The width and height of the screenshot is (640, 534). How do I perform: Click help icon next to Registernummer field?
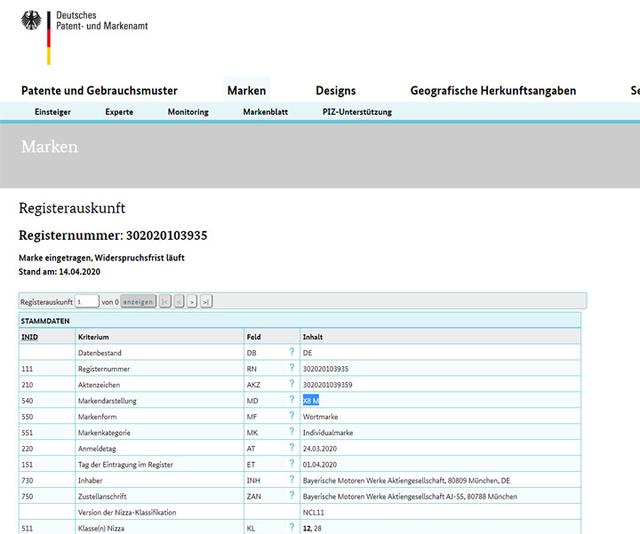[x=292, y=369]
